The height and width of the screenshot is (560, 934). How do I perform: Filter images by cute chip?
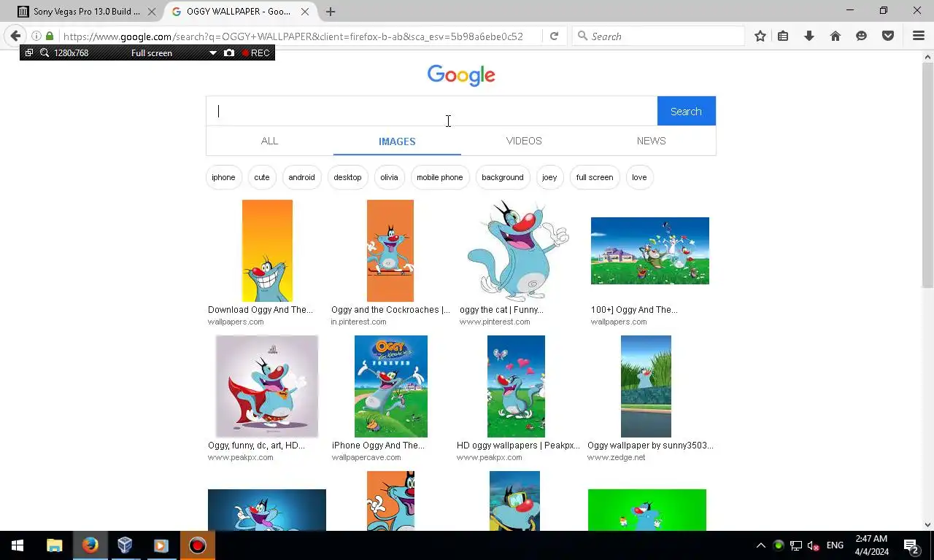point(262,177)
